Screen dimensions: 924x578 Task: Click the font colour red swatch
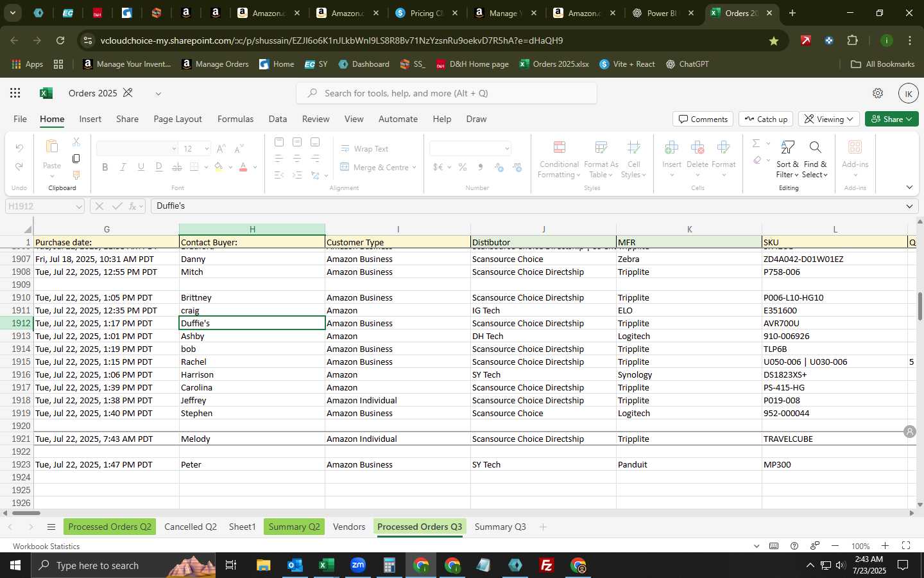(x=244, y=167)
